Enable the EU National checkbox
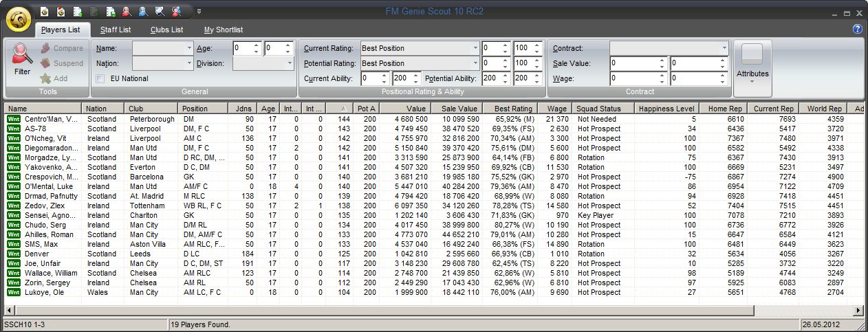Viewport: 868px width, 332px height. click(x=100, y=78)
